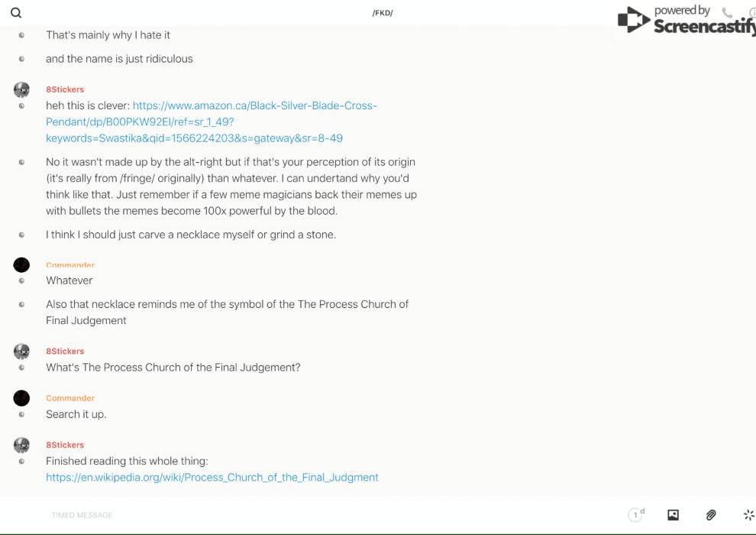Click the picture icon to send an image
Image resolution: width=756 pixels, height=535 pixels.
click(x=673, y=515)
